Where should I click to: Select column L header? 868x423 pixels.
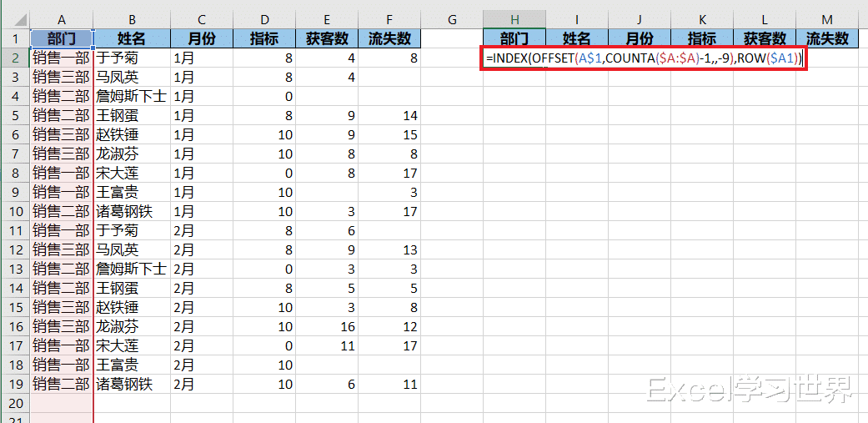click(x=765, y=20)
